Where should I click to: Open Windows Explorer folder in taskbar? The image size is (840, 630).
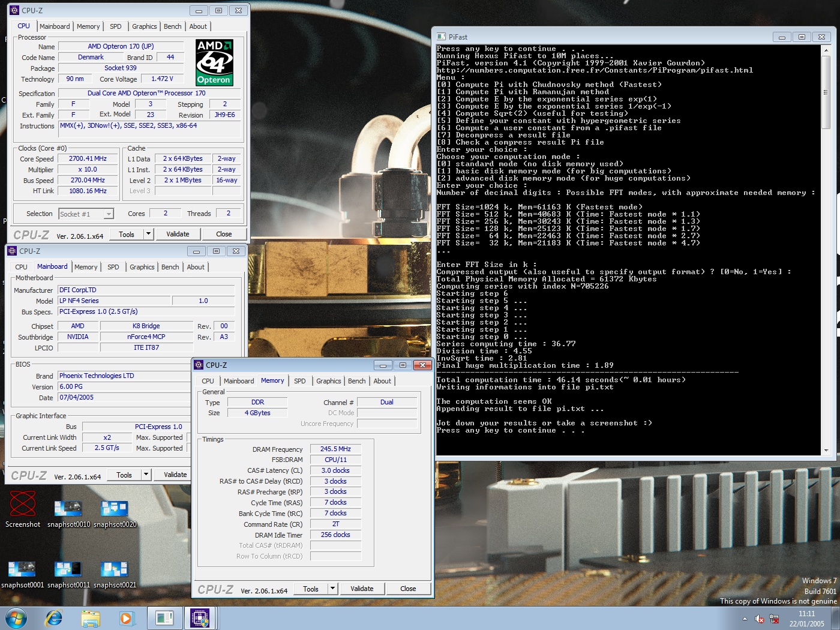coord(91,618)
